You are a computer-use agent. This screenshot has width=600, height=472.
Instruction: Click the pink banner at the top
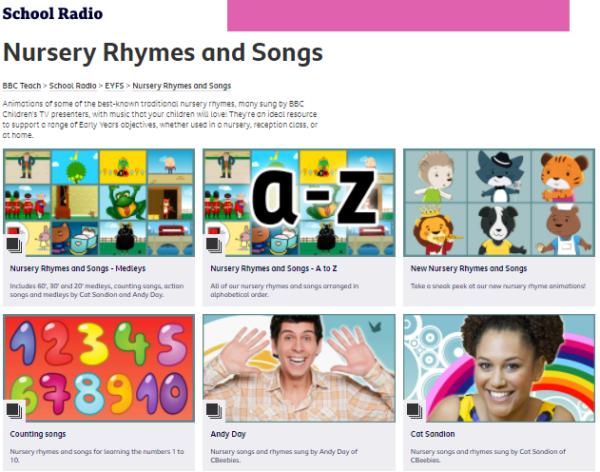[398, 15]
